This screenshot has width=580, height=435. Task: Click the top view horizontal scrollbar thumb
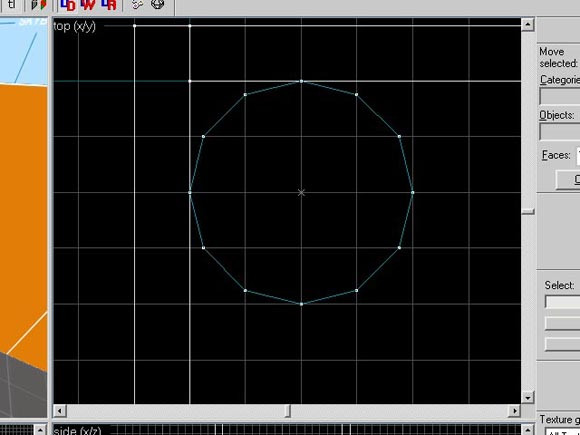point(288,411)
